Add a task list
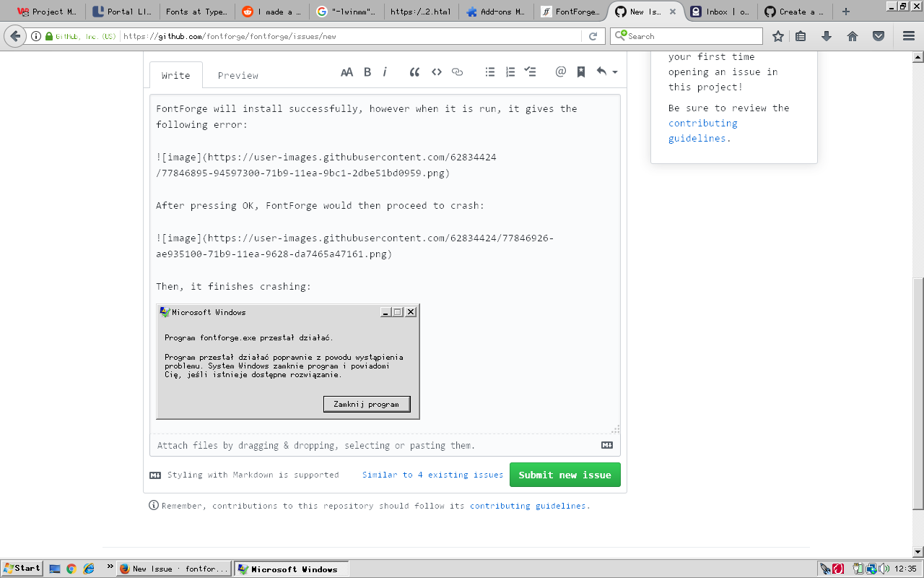This screenshot has height=578, width=924. pyautogui.click(x=530, y=72)
